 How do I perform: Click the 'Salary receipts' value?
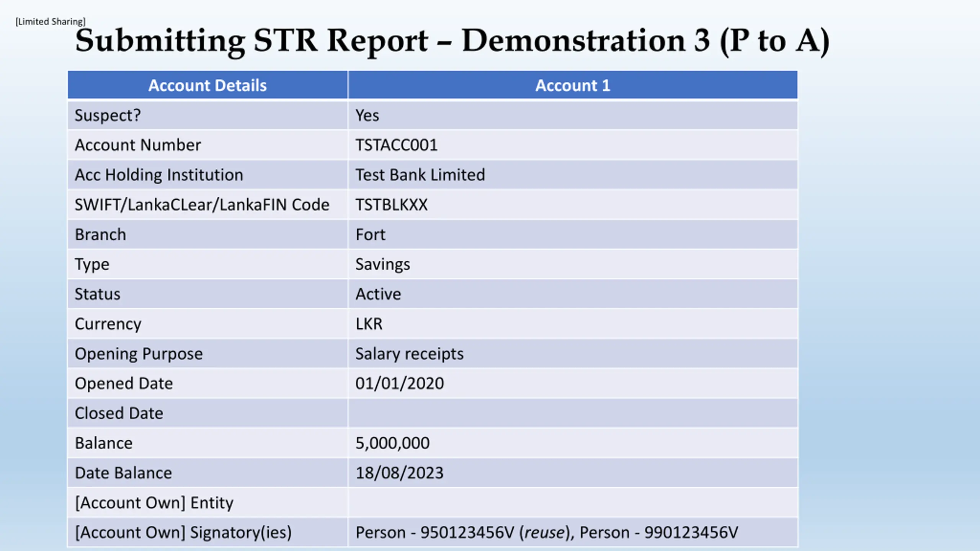click(x=409, y=354)
